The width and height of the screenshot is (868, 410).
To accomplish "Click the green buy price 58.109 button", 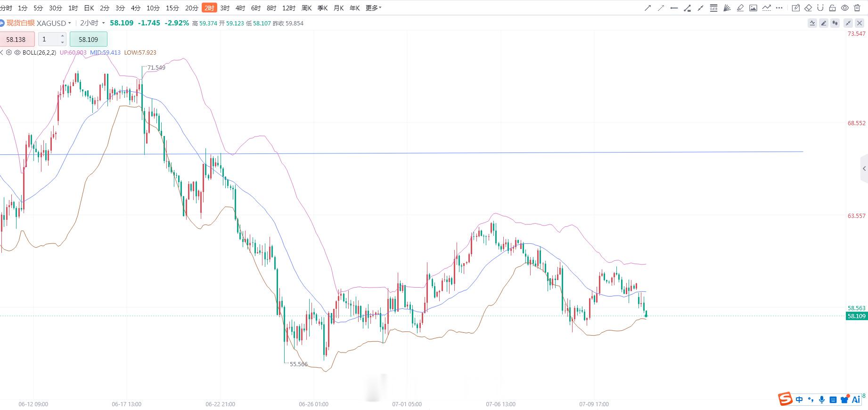I will [x=89, y=40].
